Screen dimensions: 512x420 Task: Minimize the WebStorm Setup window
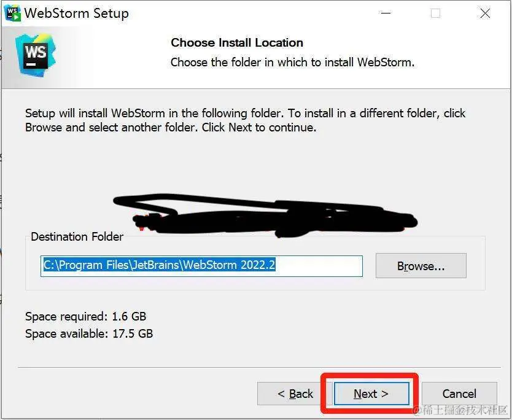[x=386, y=14]
